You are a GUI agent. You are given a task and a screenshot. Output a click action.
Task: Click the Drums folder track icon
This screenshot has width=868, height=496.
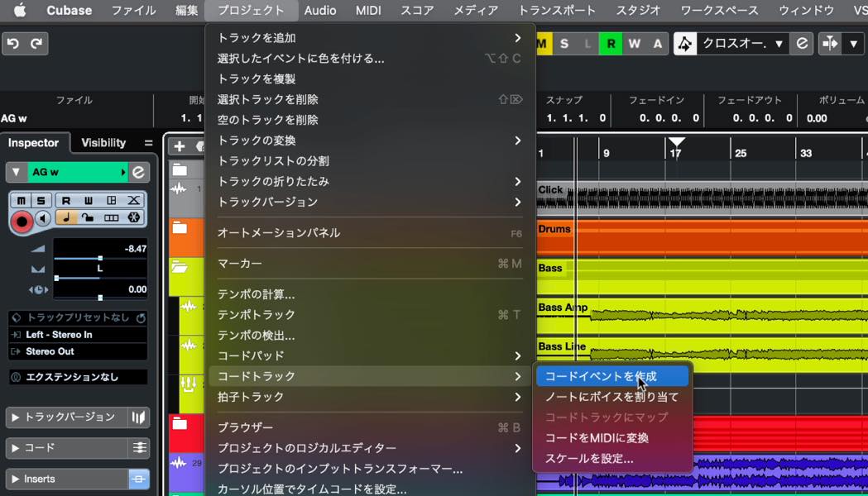pyautogui.click(x=180, y=228)
